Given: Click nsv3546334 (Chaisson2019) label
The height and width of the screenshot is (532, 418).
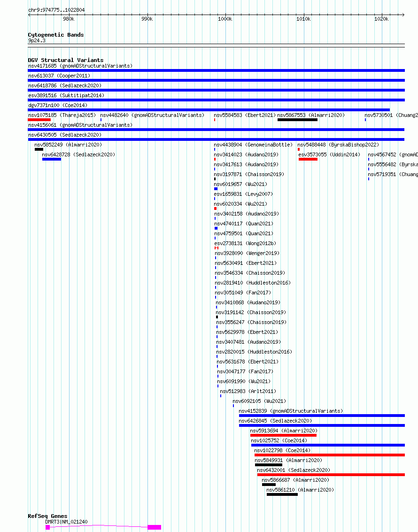Looking at the screenshot, I should pyautogui.click(x=250, y=272).
